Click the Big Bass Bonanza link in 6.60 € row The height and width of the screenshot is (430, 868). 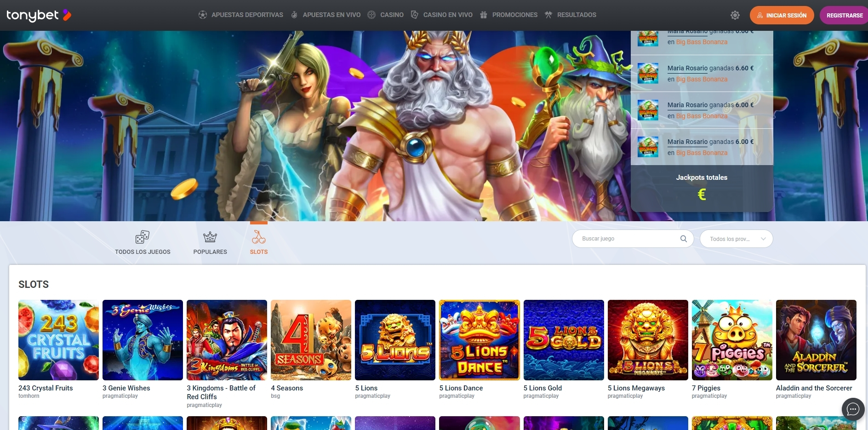(x=702, y=79)
